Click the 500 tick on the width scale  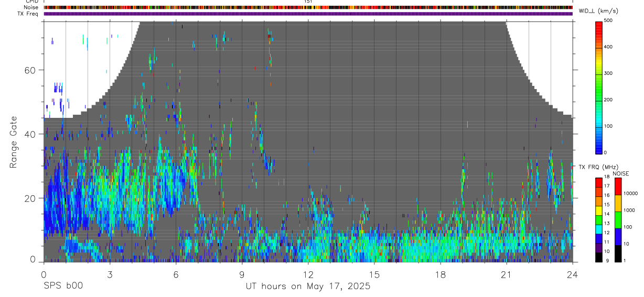click(609, 20)
